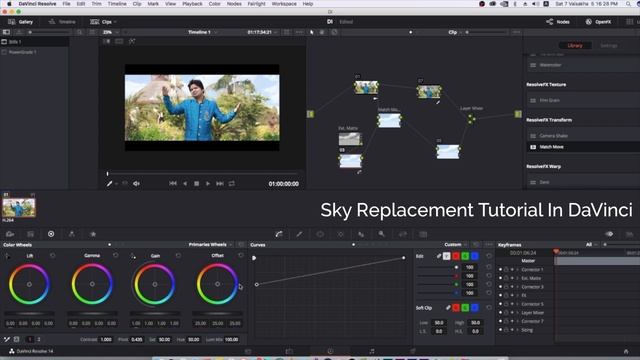Open the Fairlight music-note page icon
640x360 pixels.
pos(372,351)
